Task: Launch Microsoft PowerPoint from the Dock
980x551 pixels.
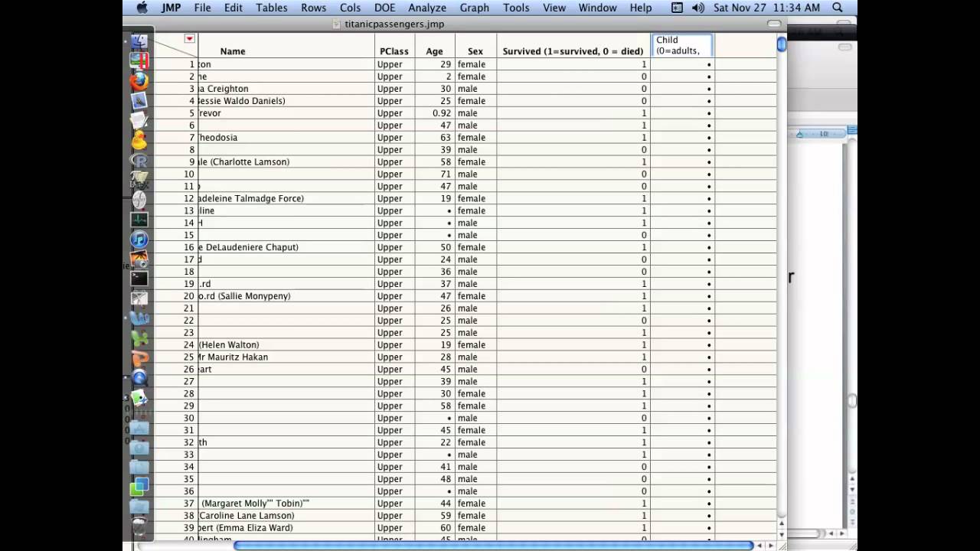Action: (139, 358)
